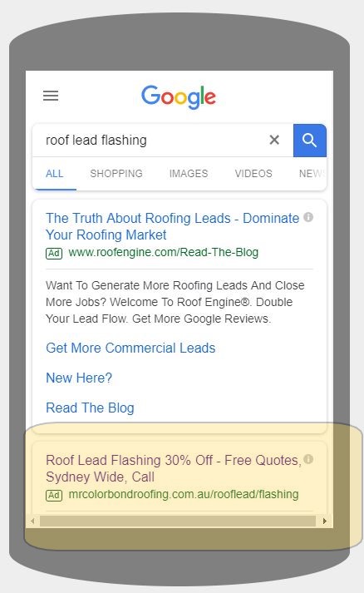Screen dimensions: 364x593
Task: Open The Truth About Roofing Leads ad title
Action: point(172,226)
